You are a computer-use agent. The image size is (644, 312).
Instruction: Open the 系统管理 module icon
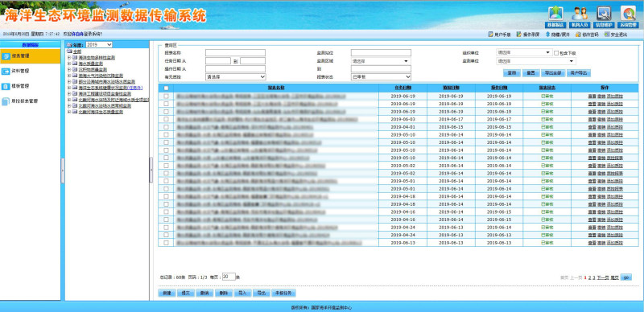point(628,16)
